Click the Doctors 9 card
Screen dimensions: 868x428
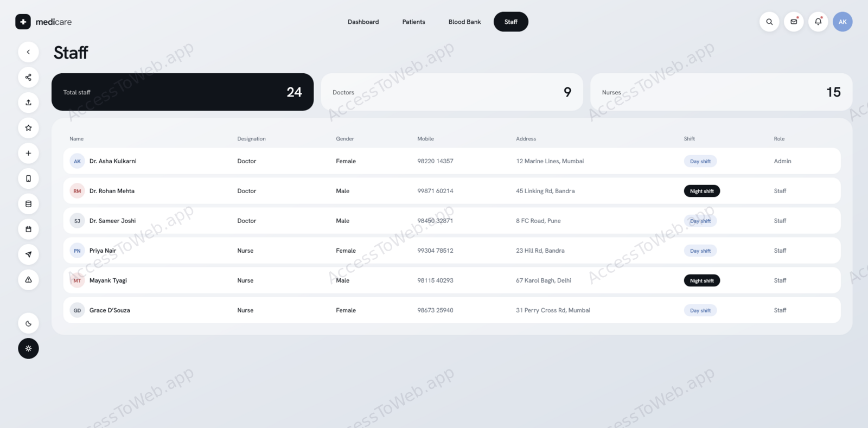coord(452,92)
